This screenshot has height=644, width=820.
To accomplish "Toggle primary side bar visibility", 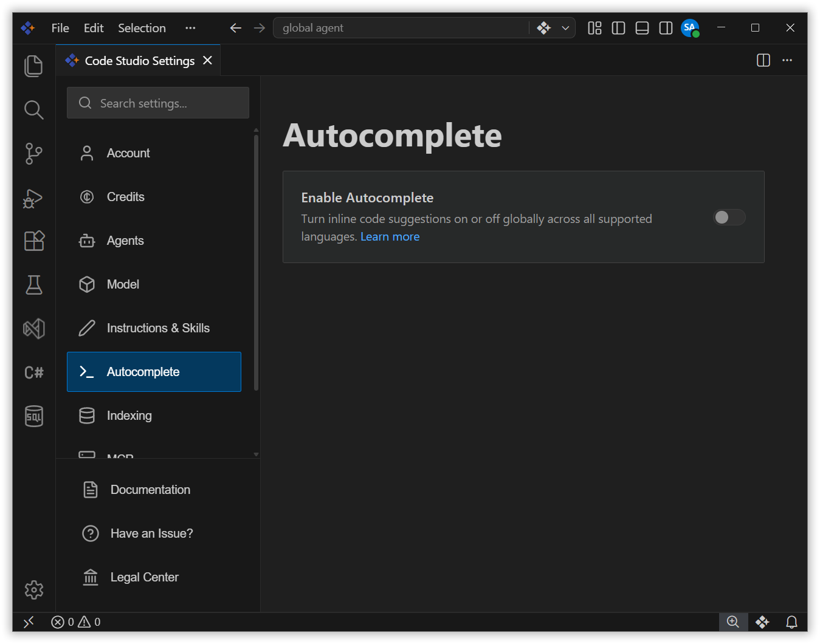I will click(618, 28).
